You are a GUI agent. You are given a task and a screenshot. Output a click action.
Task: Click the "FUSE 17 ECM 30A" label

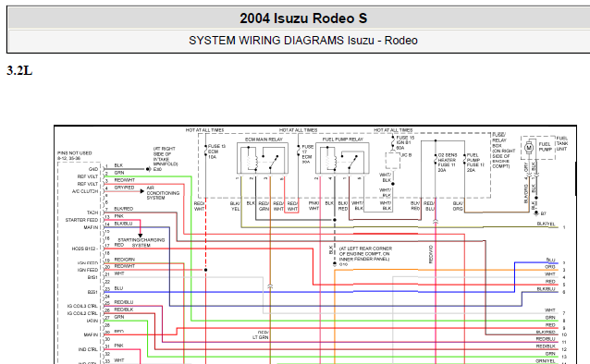click(x=307, y=154)
